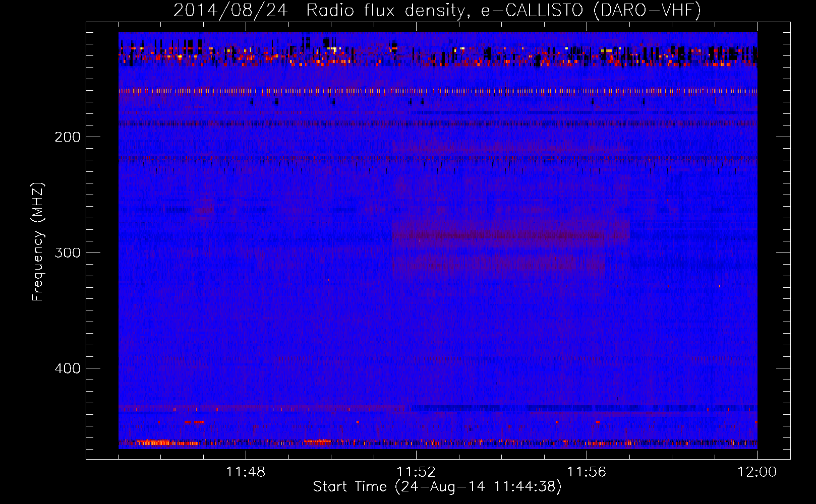Select the 400 frequency tick label
The image size is (816, 504).
[x=68, y=368]
